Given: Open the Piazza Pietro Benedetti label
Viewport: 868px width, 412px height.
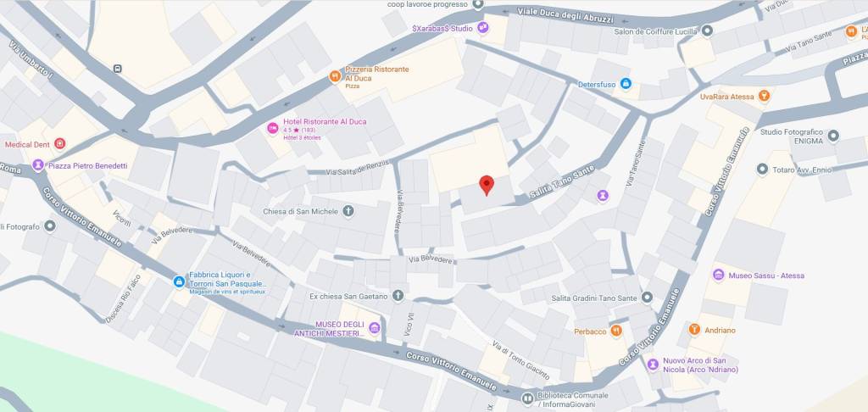Looking at the screenshot, I should coord(88,165).
